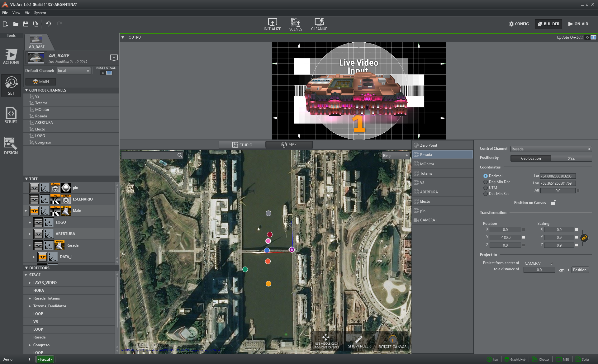
Task: Click the ON-AIR mode button
Action: tap(578, 24)
